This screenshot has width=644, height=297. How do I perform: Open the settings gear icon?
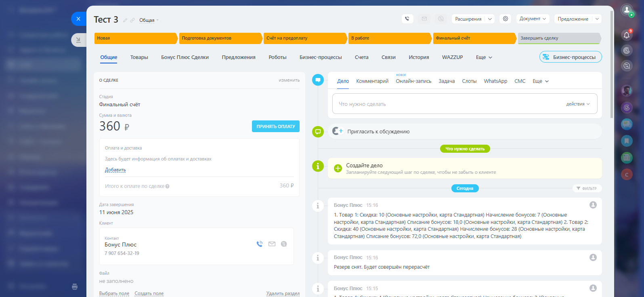(505, 19)
